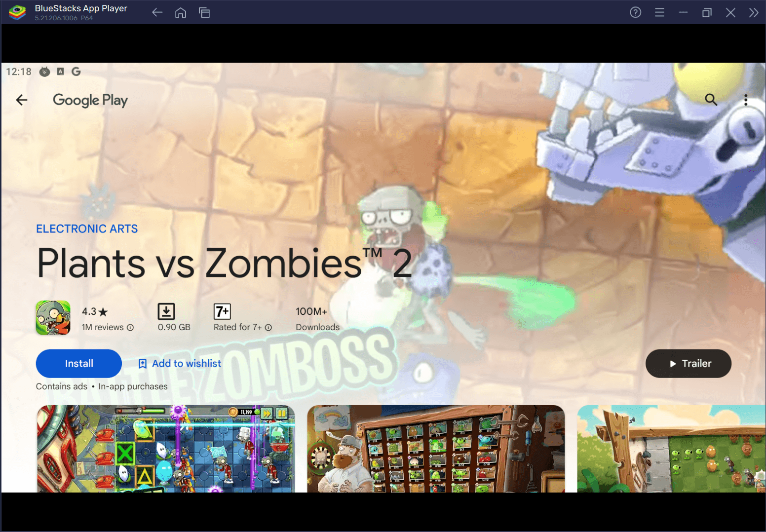Click the BlueStacks back arrow icon
766x532 pixels.
[x=157, y=13]
